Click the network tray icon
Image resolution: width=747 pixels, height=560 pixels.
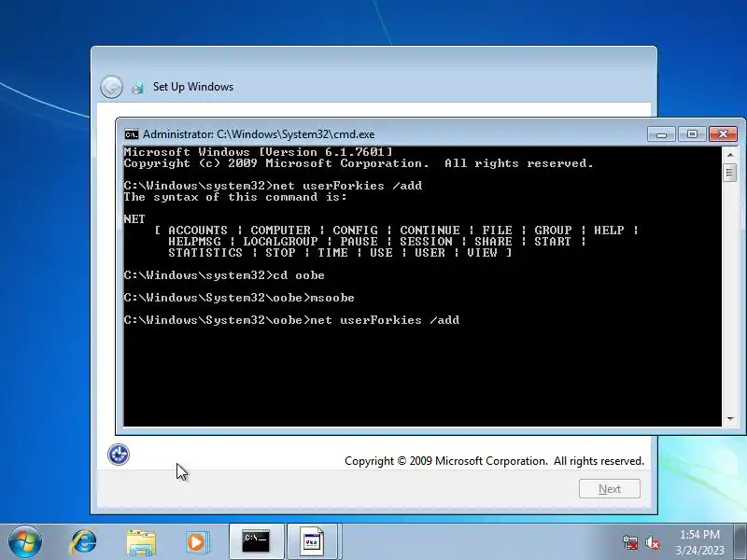pyautogui.click(x=630, y=542)
